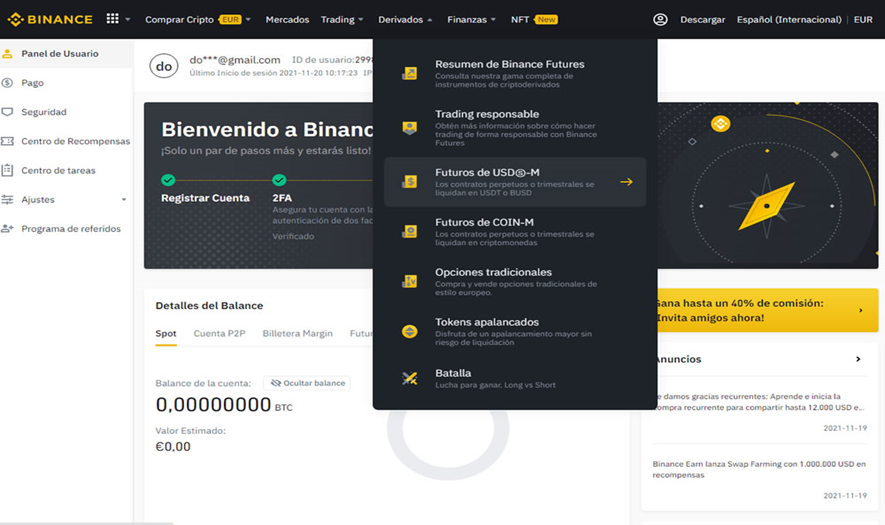Click the Futuros de USD-M dollar icon
Screen dimensions: 885x525
(x=410, y=182)
